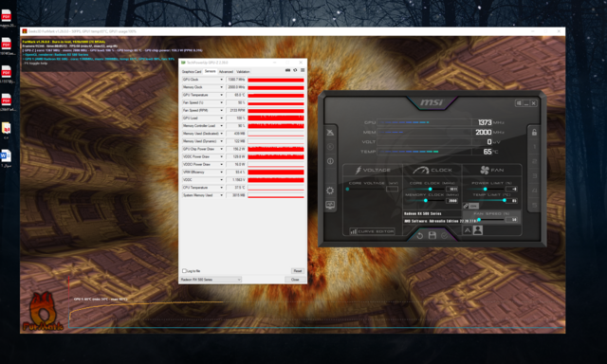Screen dimensions: 607x364
Task: Switch to the Graphics Card tab in GPU-Z
Action: point(192,71)
